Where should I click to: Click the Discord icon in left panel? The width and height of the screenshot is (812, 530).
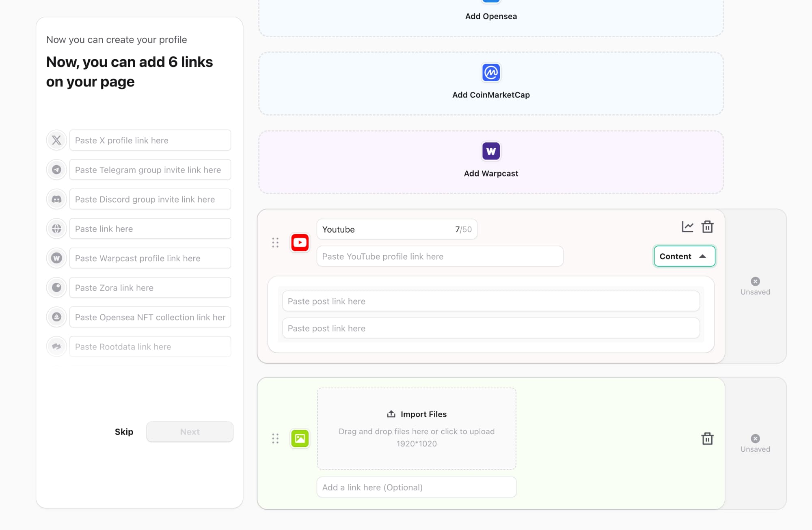click(56, 199)
